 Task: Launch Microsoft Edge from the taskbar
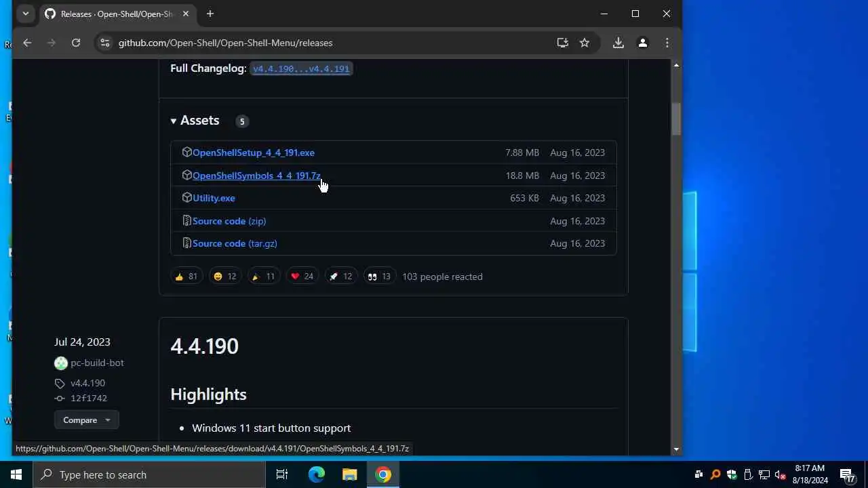(317, 474)
